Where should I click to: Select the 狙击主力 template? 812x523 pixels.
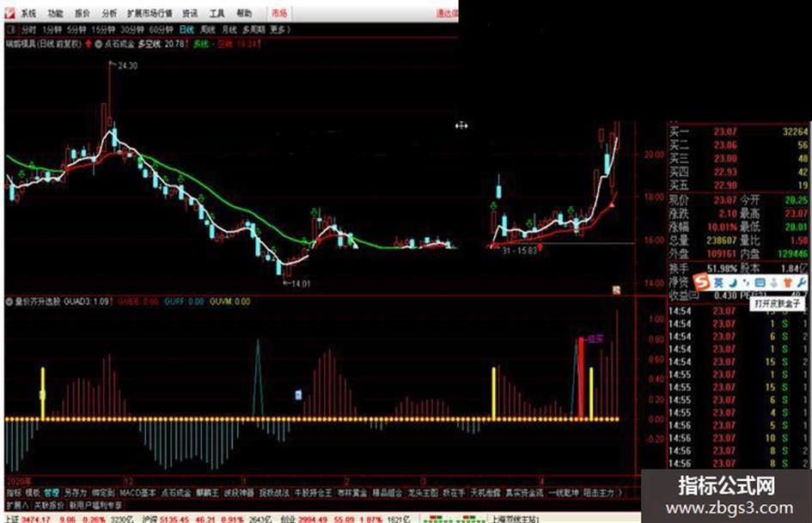click(598, 492)
